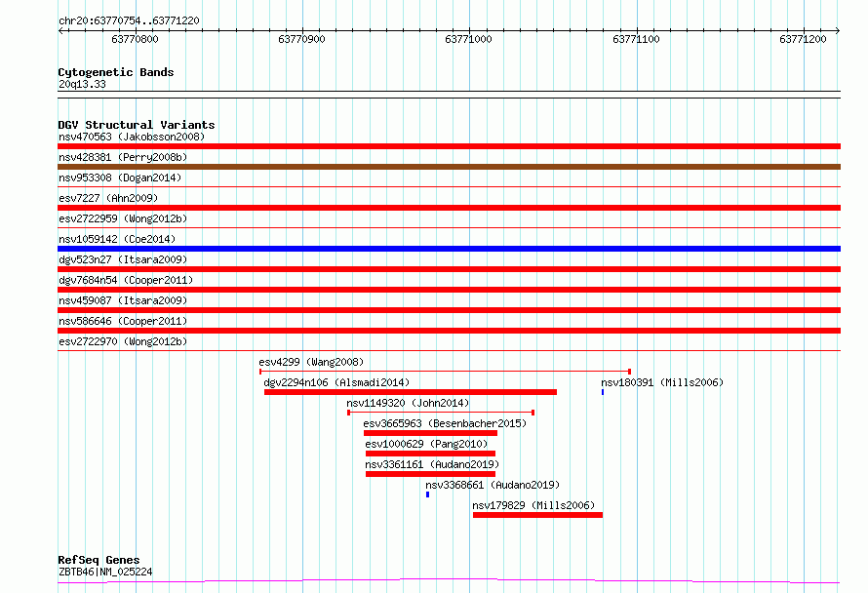
Task: Select the nsv1149320 (John2014) label
Action: [408, 403]
